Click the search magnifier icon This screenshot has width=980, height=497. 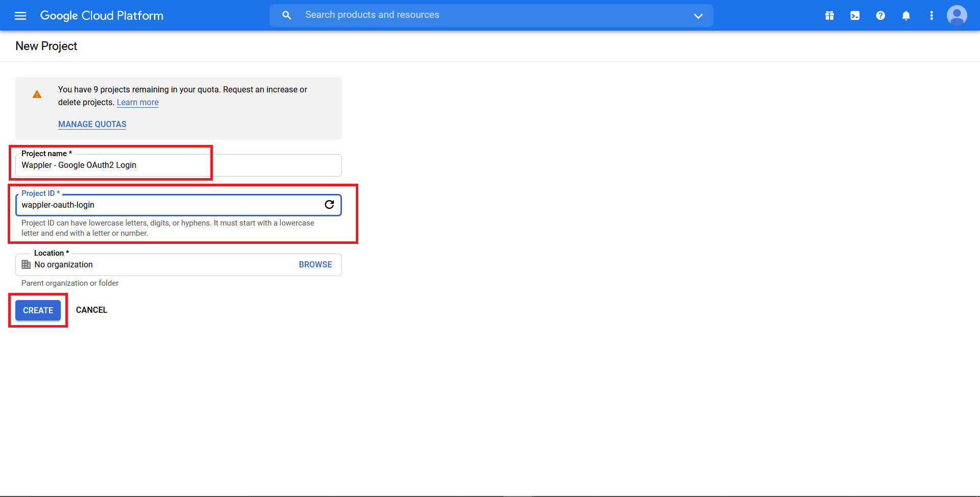coord(287,15)
